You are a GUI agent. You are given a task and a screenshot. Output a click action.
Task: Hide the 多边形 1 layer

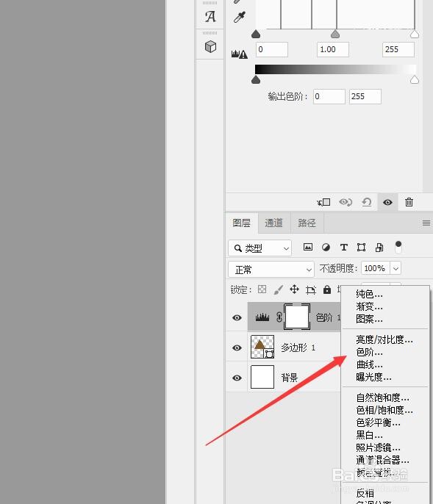(x=237, y=348)
